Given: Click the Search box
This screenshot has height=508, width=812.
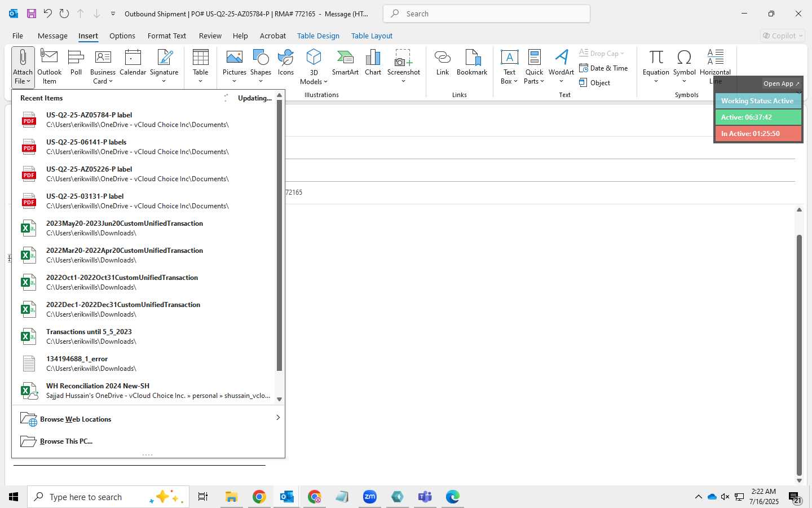Looking at the screenshot, I should (x=487, y=14).
